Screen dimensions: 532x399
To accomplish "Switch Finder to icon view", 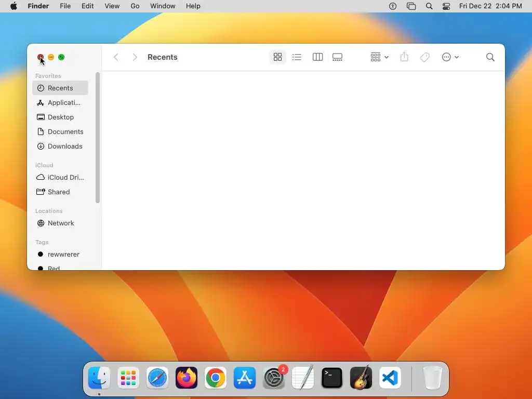I will (x=277, y=57).
